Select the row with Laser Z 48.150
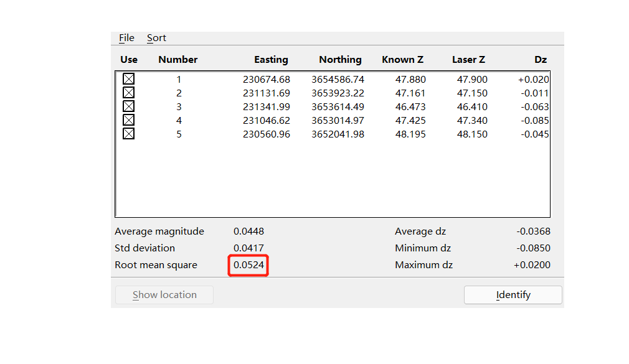Screen dimensions: 629x364 pyautogui.click(x=333, y=134)
